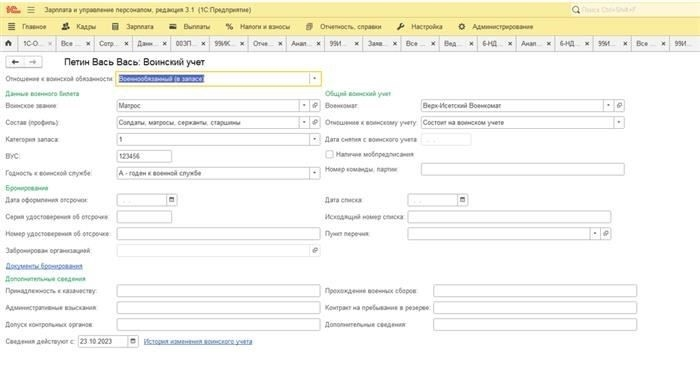Click the Сведения действуют с date field
The height and width of the screenshot is (368, 700).
click(x=103, y=341)
